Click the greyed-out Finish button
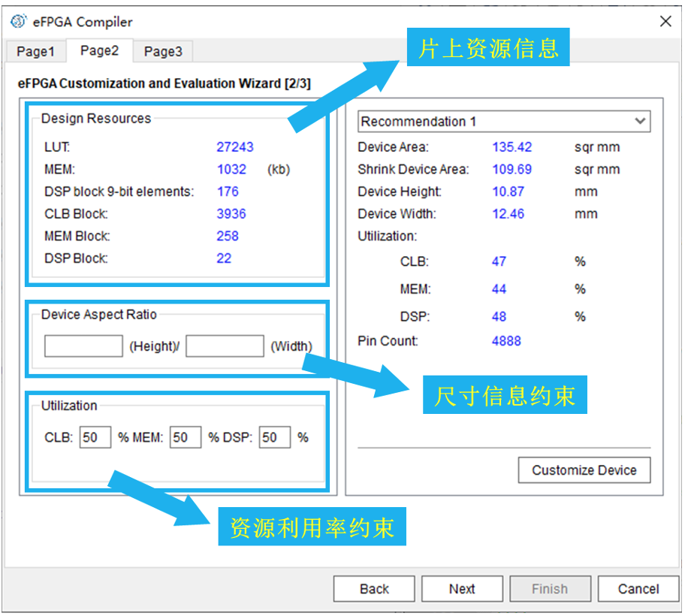 tap(550, 589)
